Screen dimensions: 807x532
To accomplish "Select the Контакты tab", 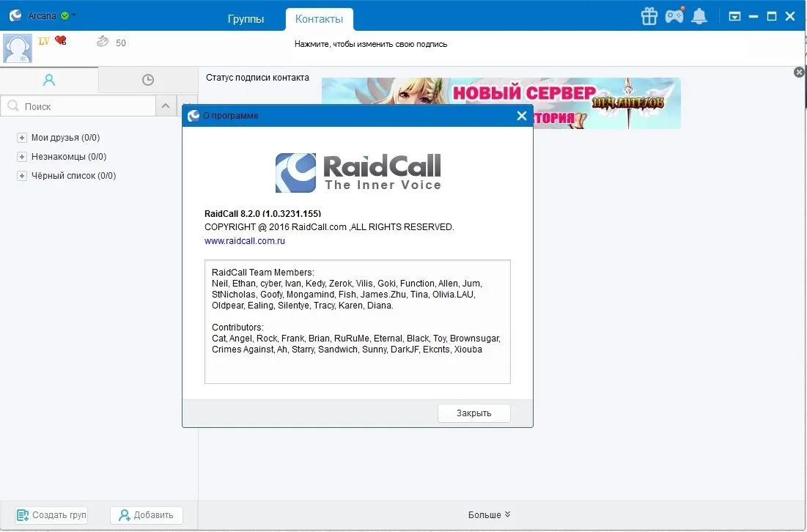I will tap(319, 19).
